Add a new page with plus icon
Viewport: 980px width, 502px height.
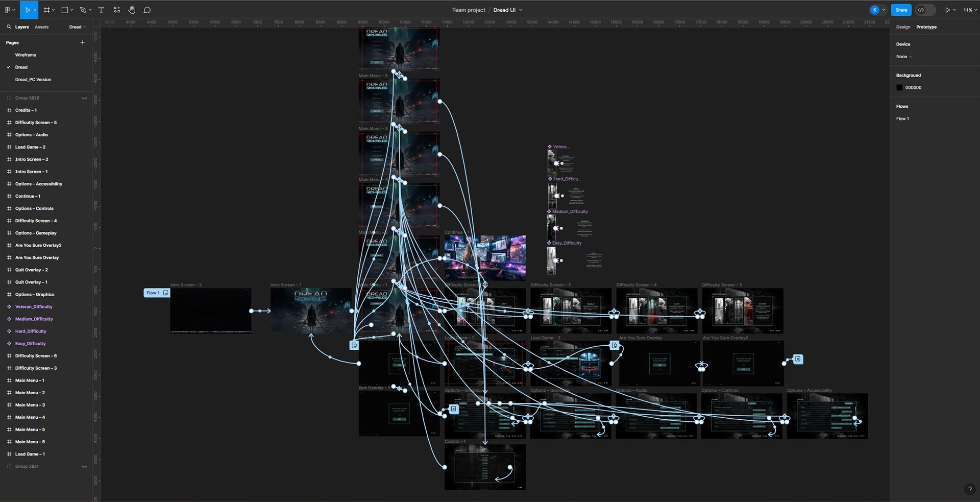pyautogui.click(x=83, y=42)
